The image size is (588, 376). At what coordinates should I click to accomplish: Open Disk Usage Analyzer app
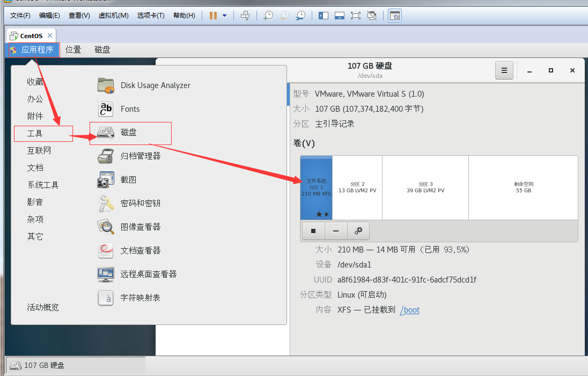[x=144, y=85]
